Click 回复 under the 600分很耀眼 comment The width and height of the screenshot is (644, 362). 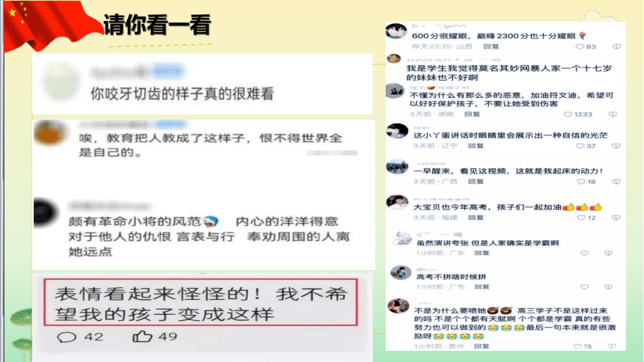point(491,46)
